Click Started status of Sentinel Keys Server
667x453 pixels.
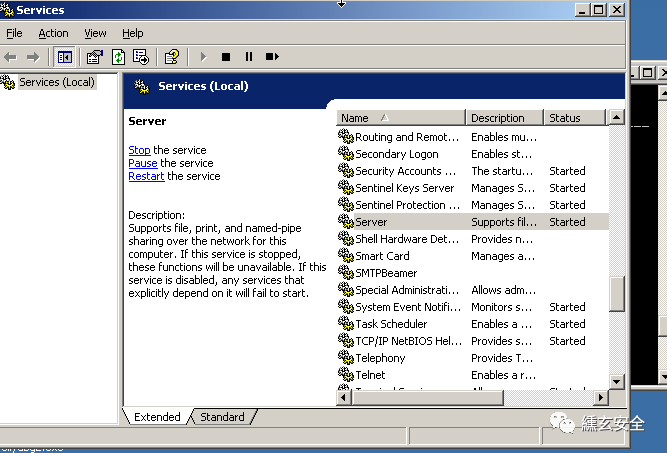(567, 188)
